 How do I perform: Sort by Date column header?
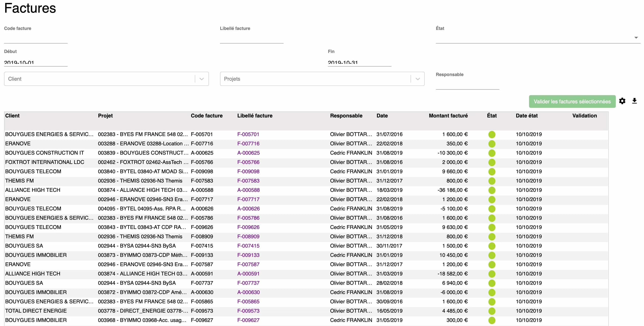382,116
